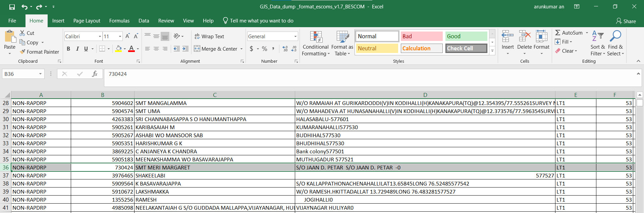Toggle Italic formatting
644x213 pixels.
click(x=77, y=49)
